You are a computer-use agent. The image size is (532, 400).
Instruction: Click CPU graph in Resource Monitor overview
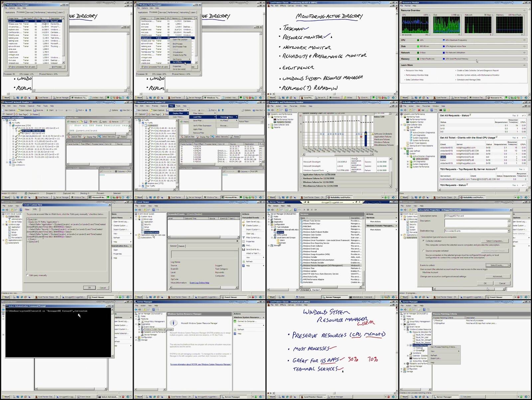[415, 25]
